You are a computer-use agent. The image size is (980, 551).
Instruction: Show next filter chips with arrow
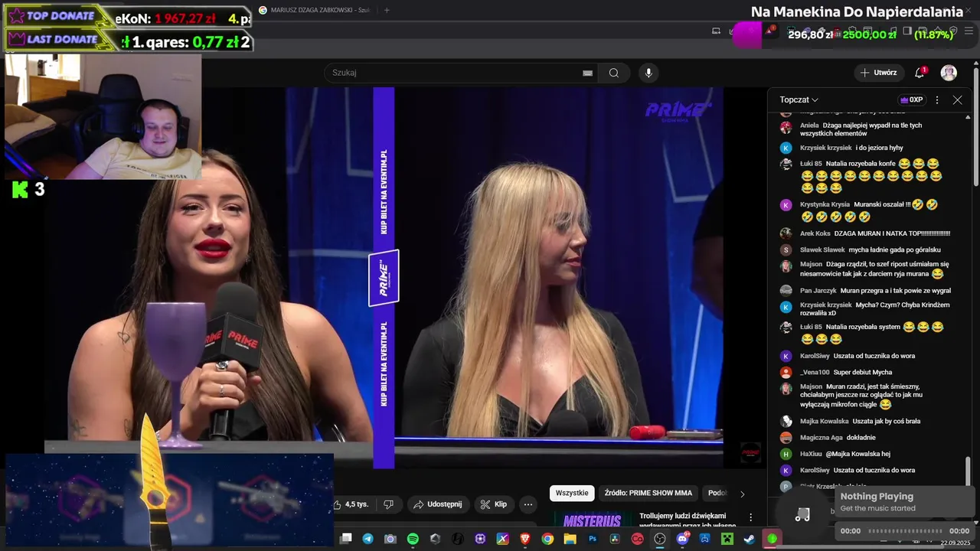[741, 494]
